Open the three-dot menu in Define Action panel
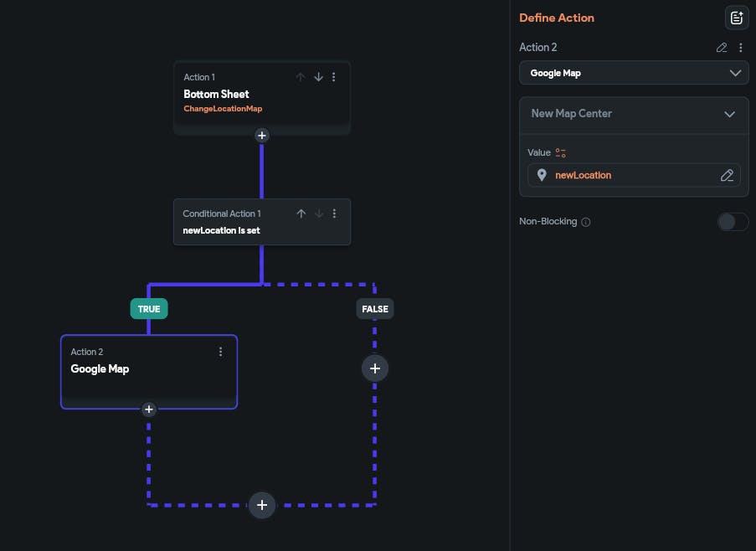The image size is (756, 551). [x=740, y=48]
